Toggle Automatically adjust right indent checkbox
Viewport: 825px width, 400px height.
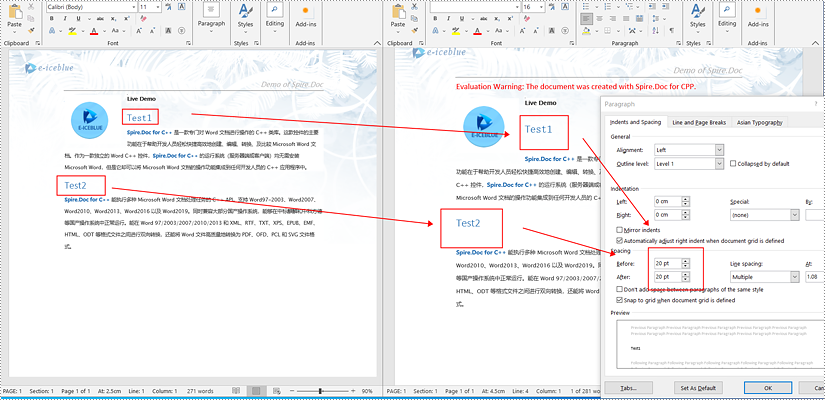pos(619,241)
